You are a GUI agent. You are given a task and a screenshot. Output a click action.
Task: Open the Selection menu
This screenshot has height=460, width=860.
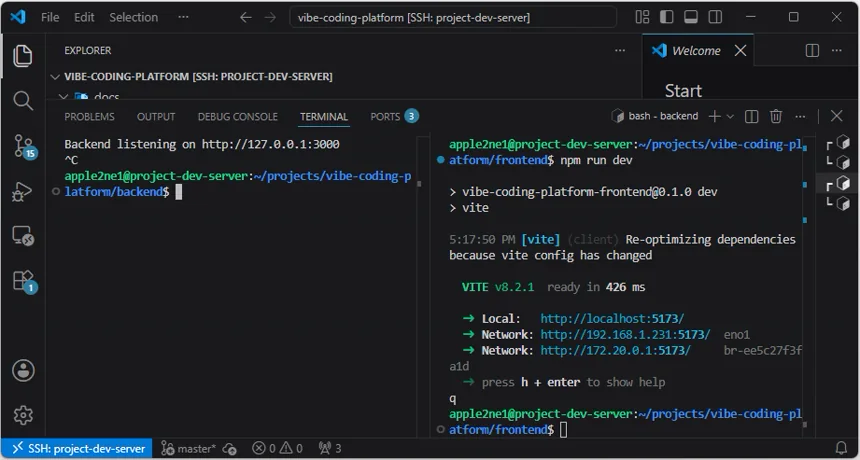tap(133, 18)
